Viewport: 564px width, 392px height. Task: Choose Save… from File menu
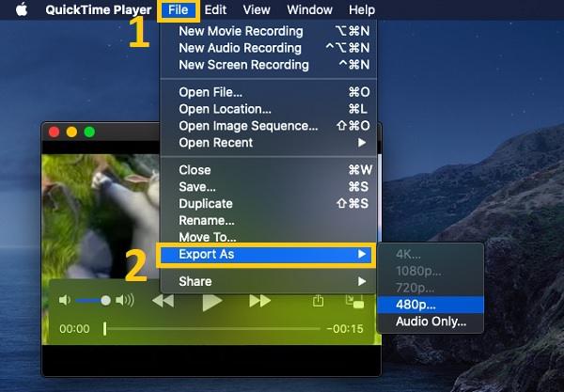click(x=268, y=187)
